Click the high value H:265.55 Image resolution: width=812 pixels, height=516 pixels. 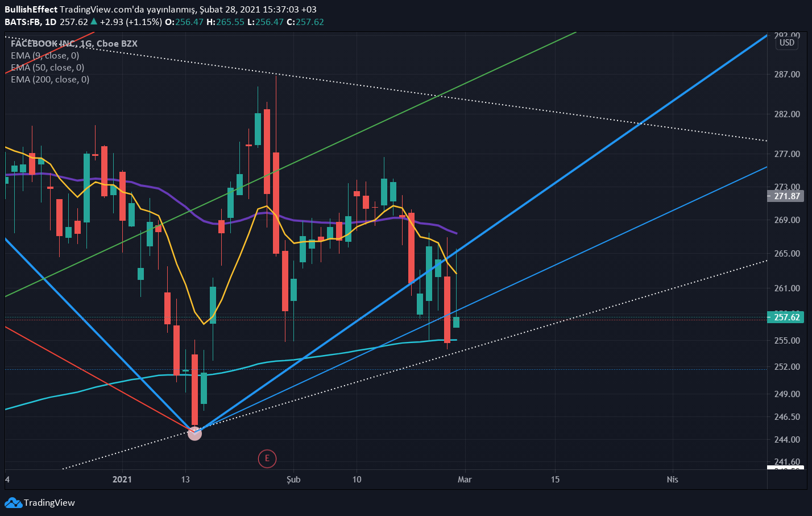click(225, 22)
